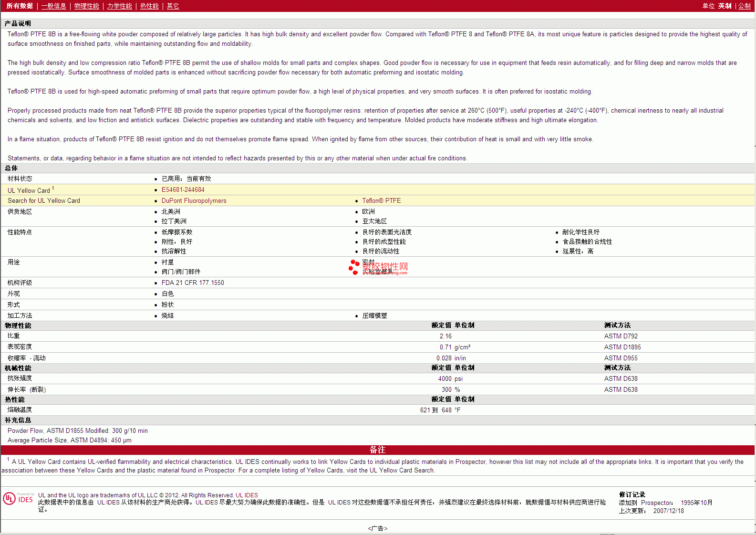
Task: Select the ASTM D955 test method
Action: tap(621, 358)
